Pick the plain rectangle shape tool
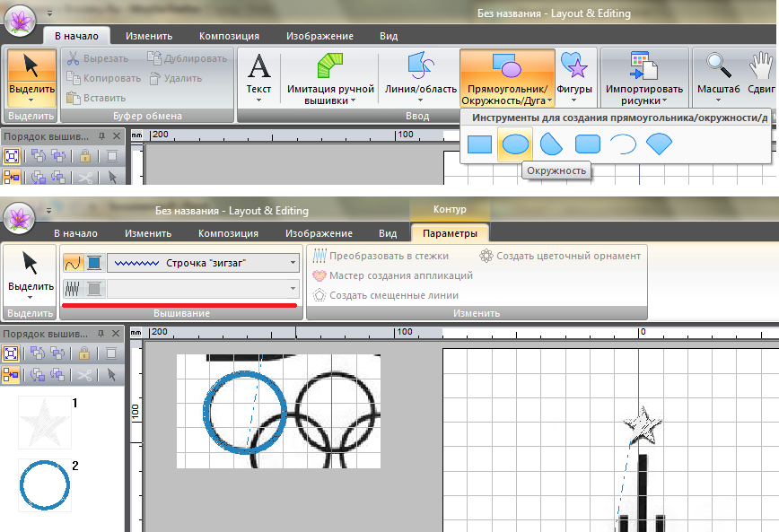The width and height of the screenshot is (779, 532). (480, 144)
